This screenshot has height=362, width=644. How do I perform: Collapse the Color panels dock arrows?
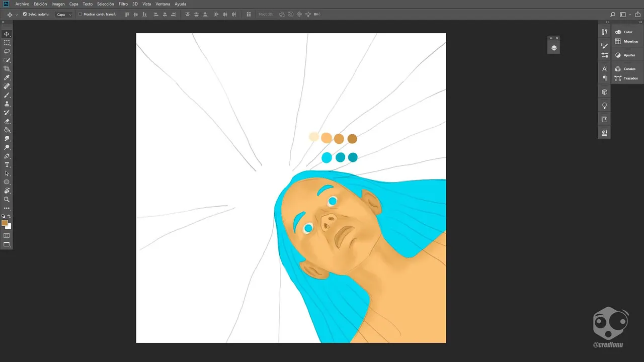tap(640, 23)
